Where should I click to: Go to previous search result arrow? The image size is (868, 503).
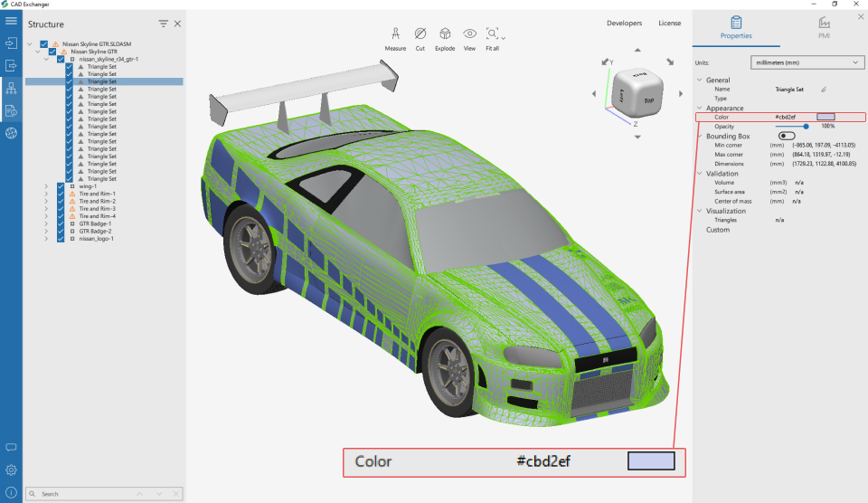pyautogui.click(x=139, y=494)
